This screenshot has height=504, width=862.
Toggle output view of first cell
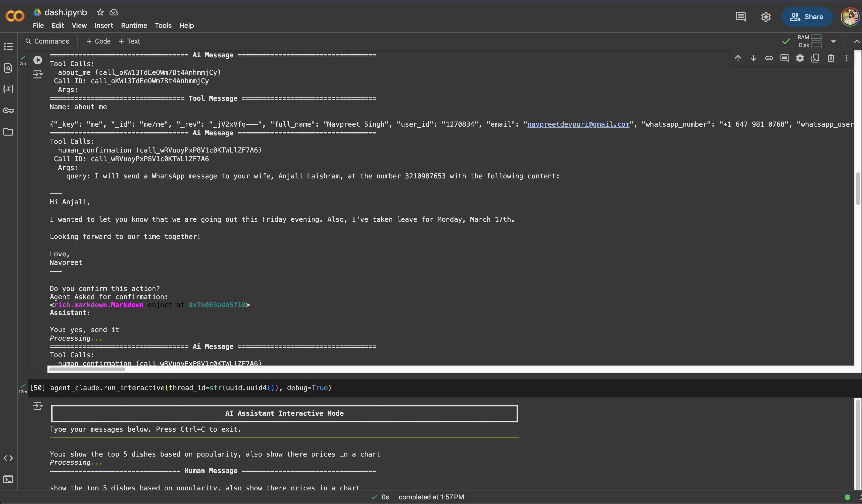[38, 74]
